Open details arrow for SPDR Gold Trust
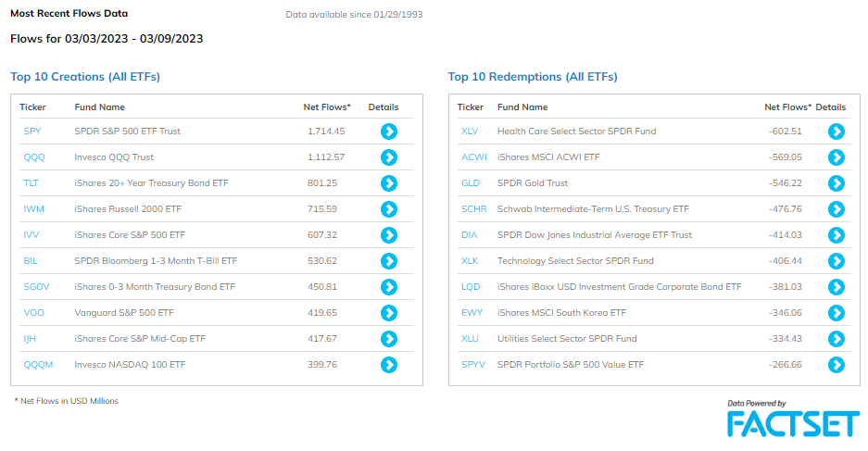The image size is (868, 451). (x=836, y=183)
